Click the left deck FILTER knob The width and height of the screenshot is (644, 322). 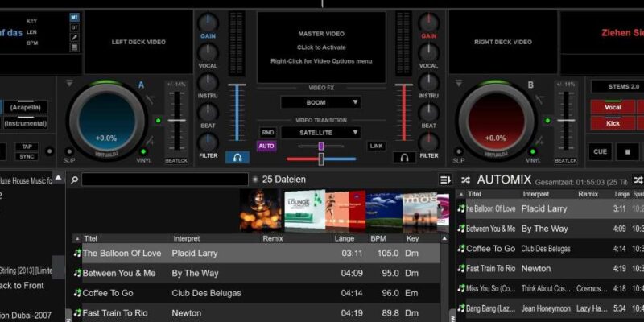208,142
